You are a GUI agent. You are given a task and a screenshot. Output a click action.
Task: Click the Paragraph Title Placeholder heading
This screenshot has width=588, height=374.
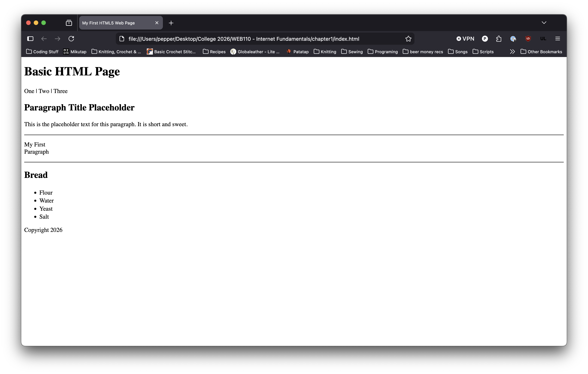coord(79,107)
